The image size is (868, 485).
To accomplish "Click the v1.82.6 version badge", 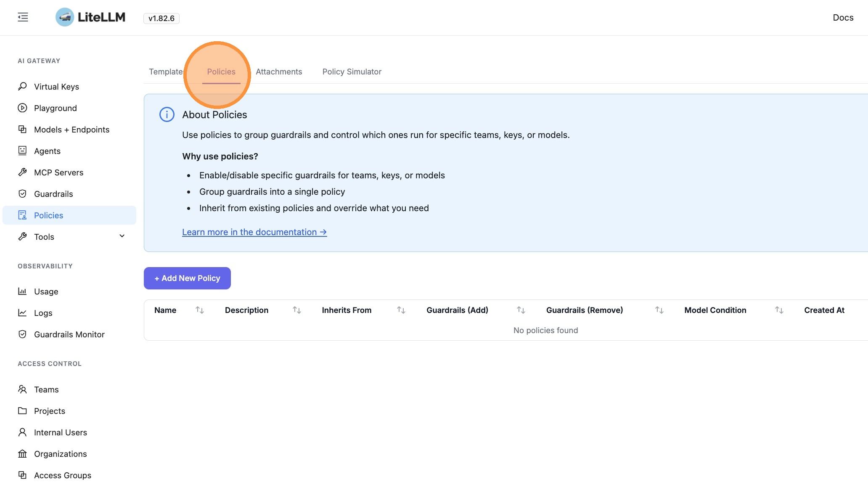I will [161, 18].
